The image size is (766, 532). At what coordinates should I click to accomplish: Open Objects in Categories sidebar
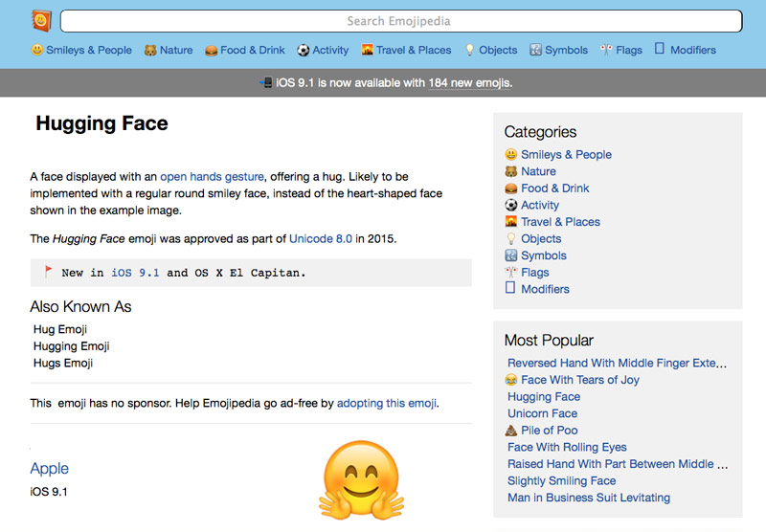coord(541,238)
